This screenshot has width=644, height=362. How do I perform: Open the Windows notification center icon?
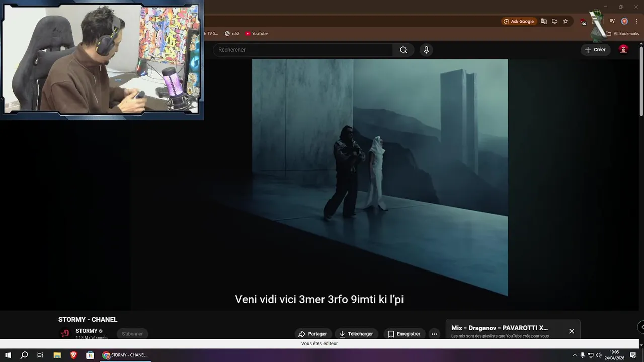(x=633, y=355)
